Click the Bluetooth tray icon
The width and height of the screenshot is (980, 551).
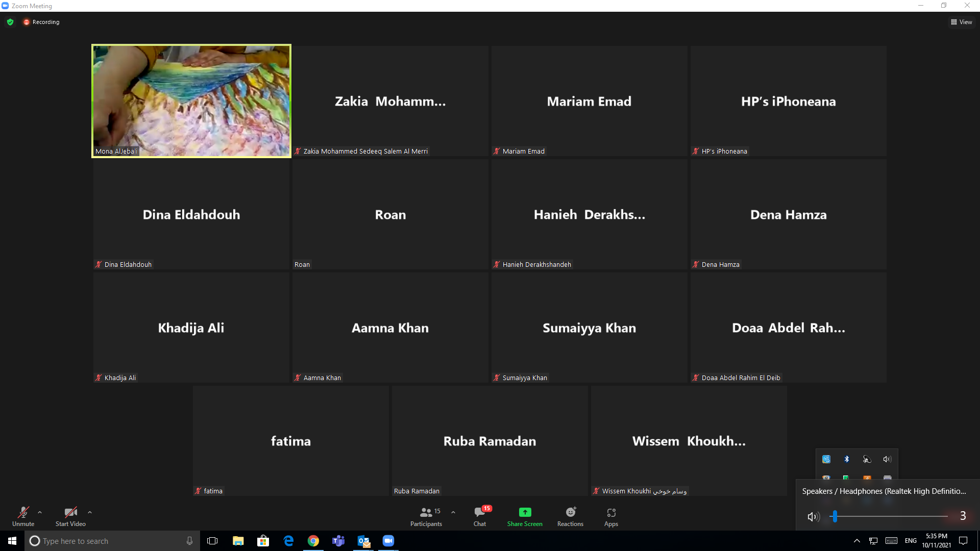tap(847, 459)
